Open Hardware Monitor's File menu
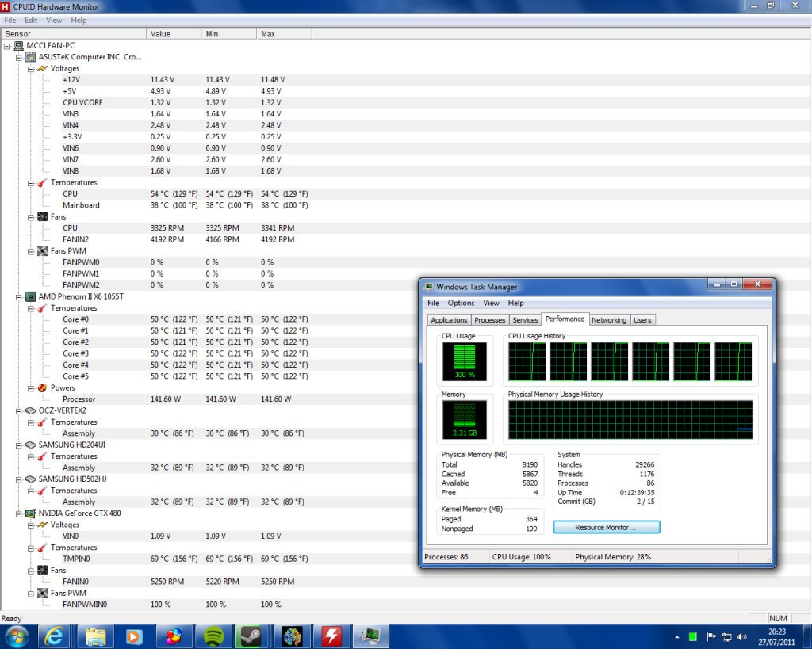 point(10,20)
